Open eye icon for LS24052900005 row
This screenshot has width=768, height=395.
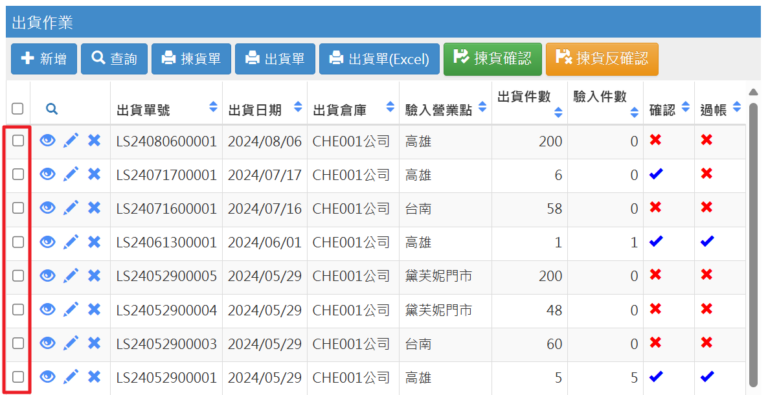coord(47,275)
